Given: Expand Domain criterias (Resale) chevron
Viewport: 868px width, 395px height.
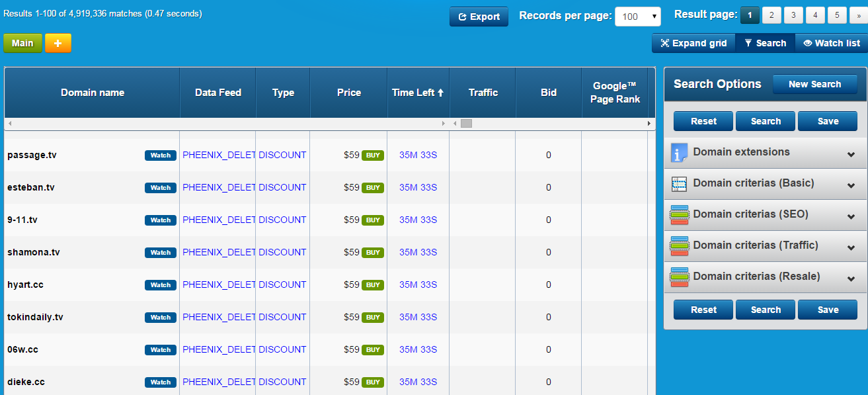Looking at the screenshot, I should point(851,279).
